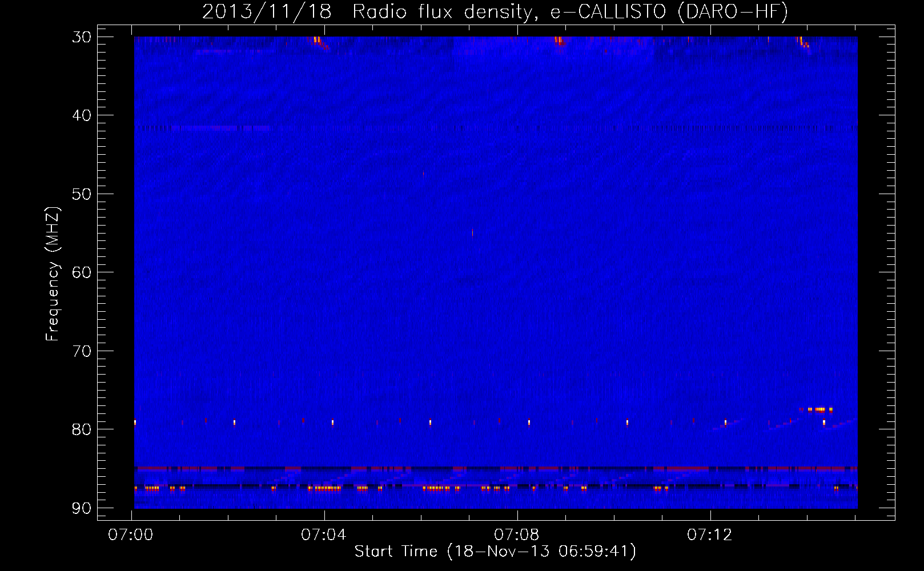Click the '50' frequency tick label
The image size is (924, 571).
point(81,194)
